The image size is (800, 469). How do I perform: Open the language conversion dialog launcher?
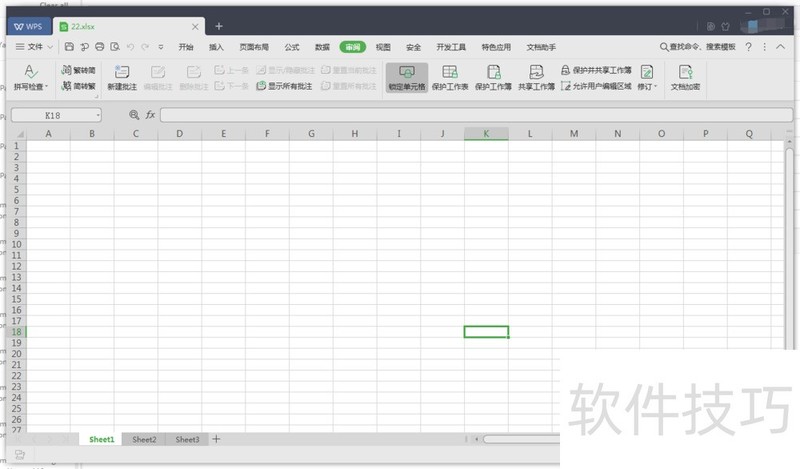(x=95, y=96)
